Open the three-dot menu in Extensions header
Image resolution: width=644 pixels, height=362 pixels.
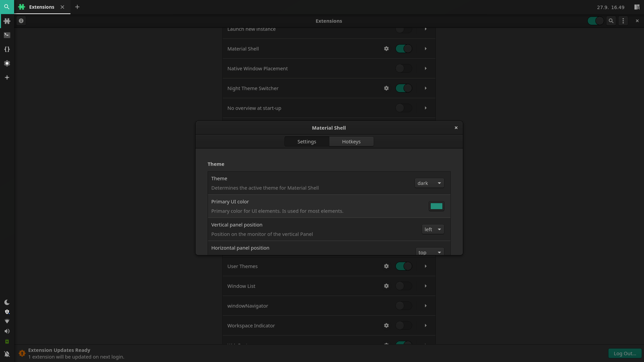click(x=623, y=21)
